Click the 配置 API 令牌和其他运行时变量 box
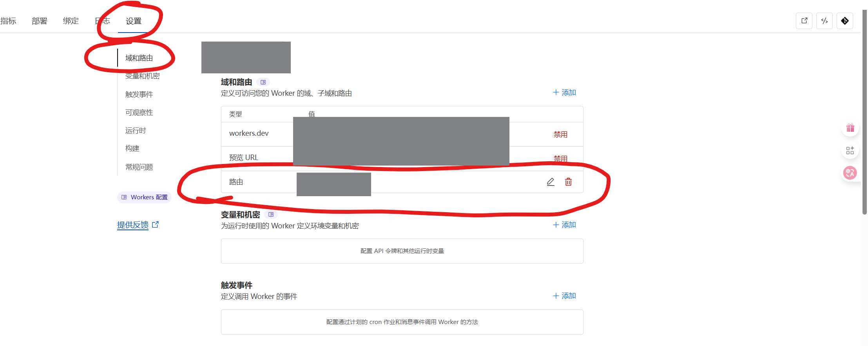Image resolution: width=868 pixels, height=346 pixels. 402,251
